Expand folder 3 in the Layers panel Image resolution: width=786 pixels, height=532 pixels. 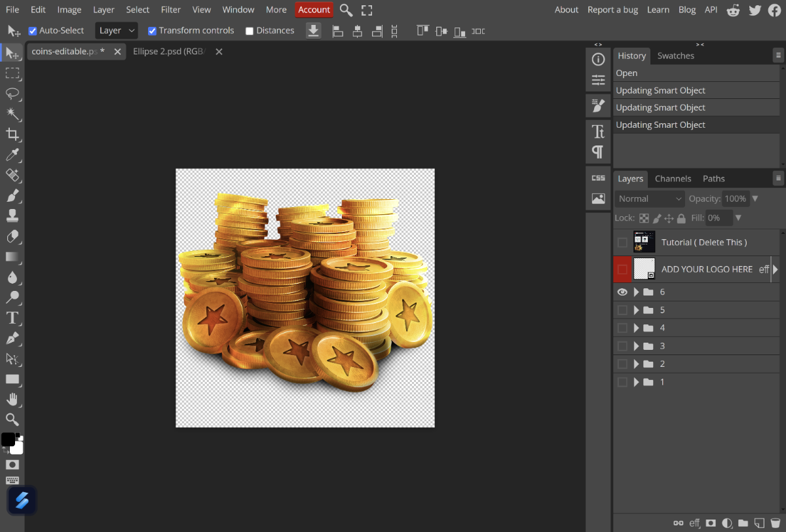click(x=636, y=346)
